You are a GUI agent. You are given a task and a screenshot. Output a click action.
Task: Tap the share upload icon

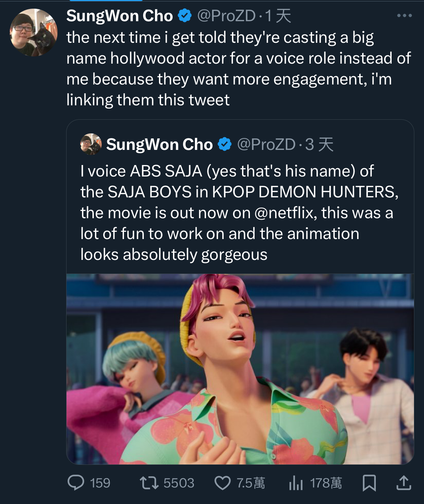coord(404,482)
